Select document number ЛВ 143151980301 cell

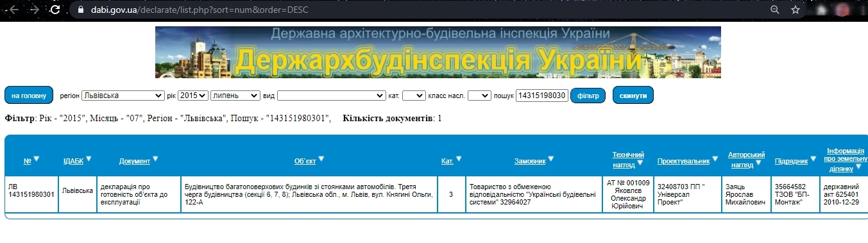point(31,194)
